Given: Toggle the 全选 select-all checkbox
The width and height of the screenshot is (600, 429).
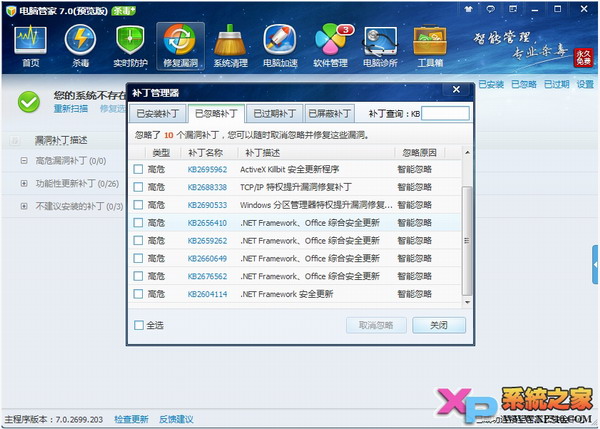Looking at the screenshot, I should point(139,325).
